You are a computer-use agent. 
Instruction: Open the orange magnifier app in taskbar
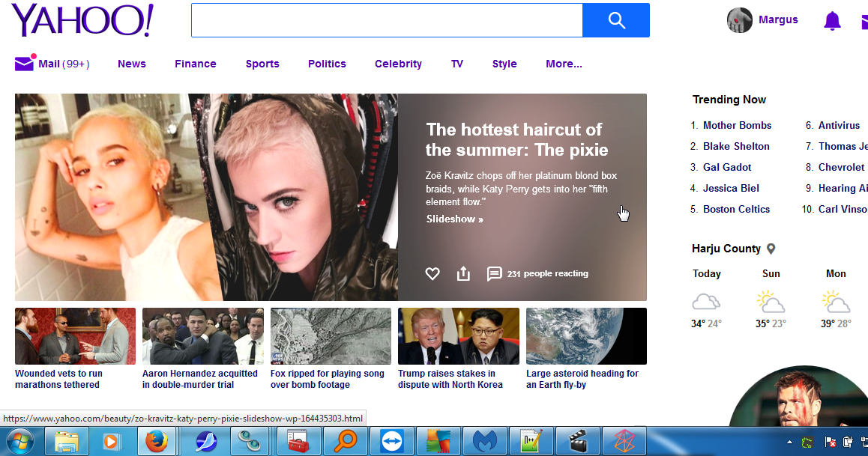coord(346,442)
